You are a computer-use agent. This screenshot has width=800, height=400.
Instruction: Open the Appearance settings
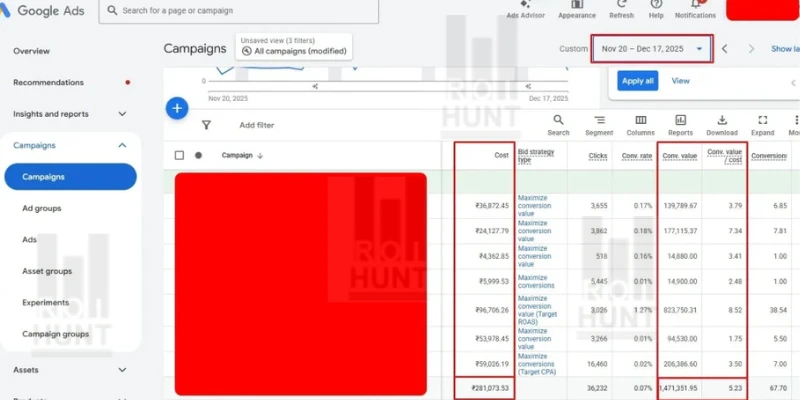577,9
